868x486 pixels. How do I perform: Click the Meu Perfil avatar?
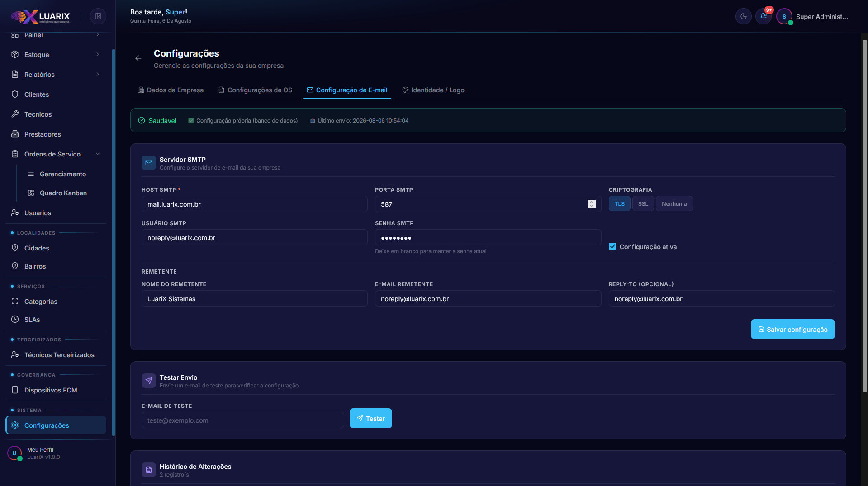pos(14,453)
